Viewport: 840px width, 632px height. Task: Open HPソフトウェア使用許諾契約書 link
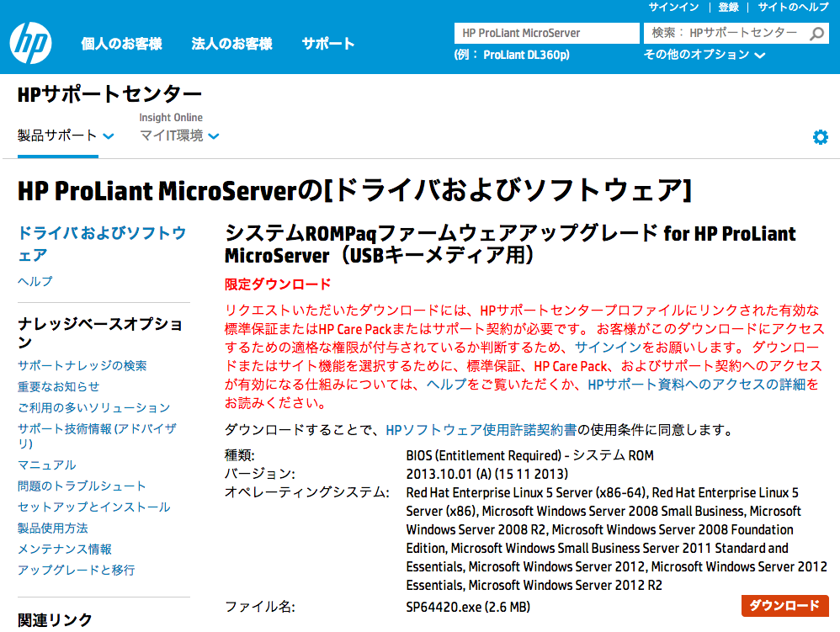[481, 430]
